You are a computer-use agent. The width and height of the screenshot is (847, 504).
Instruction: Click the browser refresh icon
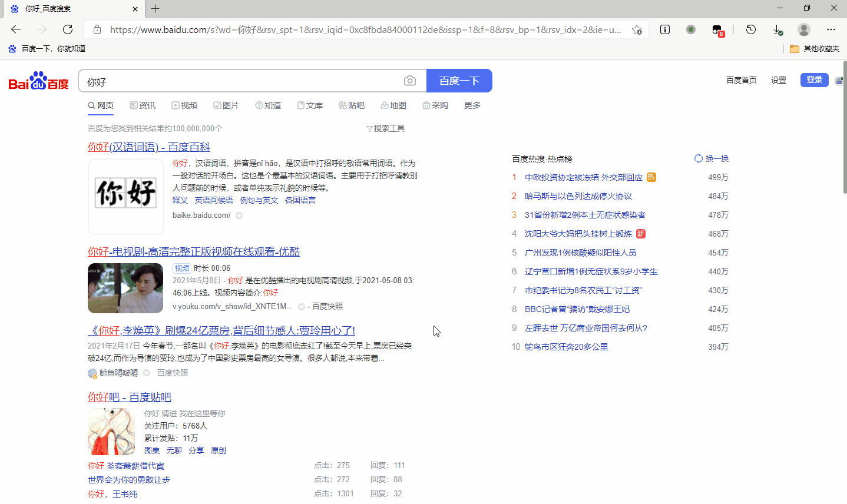point(68,29)
